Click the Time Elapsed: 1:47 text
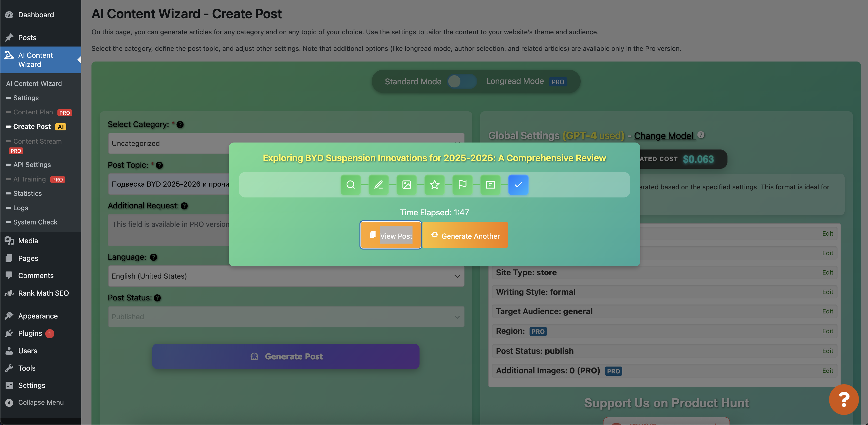 (434, 212)
